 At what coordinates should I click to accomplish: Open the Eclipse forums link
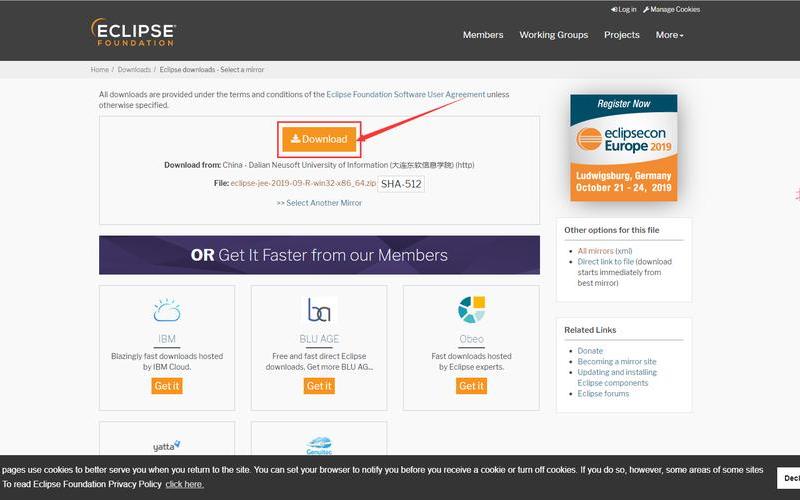tap(603, 394)
